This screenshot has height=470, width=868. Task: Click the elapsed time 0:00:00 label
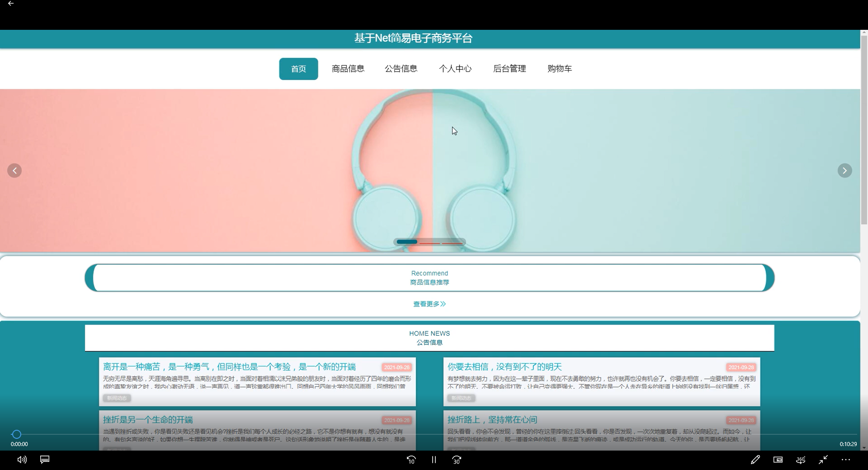click(x=19, y=444)
